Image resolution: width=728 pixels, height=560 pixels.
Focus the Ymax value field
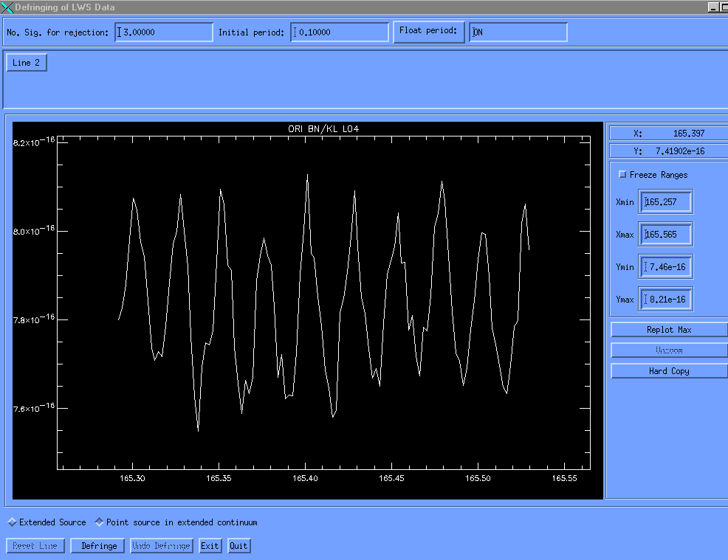666,300
